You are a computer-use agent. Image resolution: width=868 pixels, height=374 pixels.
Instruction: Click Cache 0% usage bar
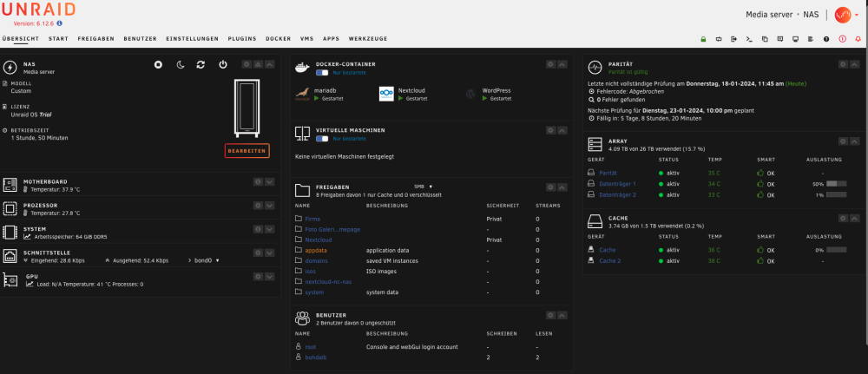pyautogui.click(x=837, y=250)
